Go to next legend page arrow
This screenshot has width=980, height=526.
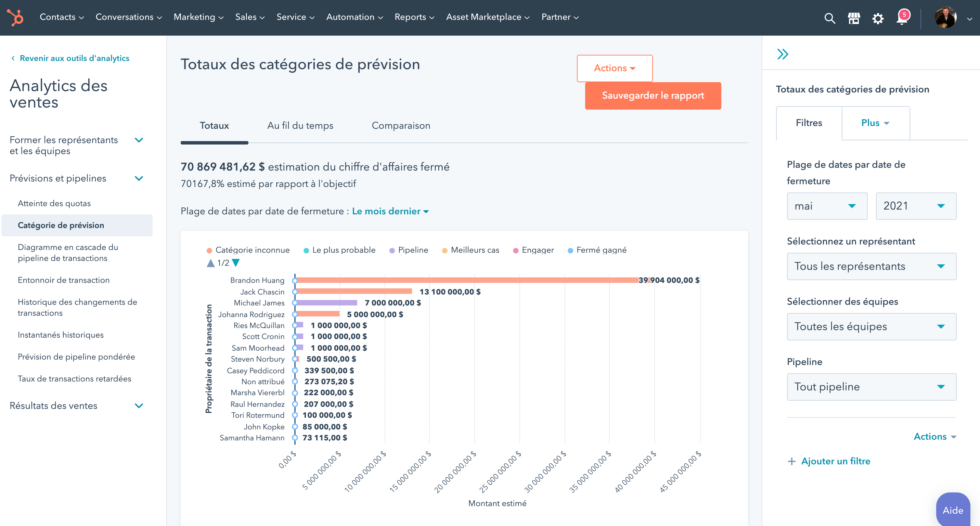coord(236,263)
